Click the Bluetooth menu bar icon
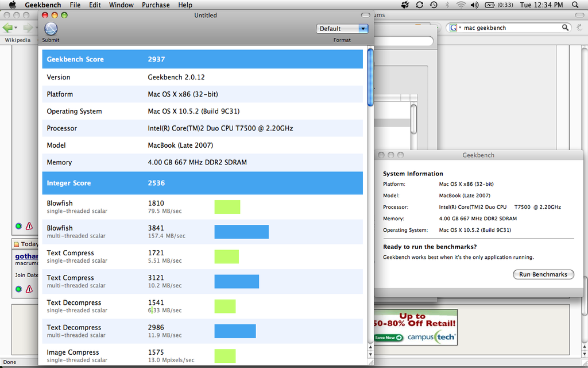This screenshot has height=368, width=588. [447, 5]
